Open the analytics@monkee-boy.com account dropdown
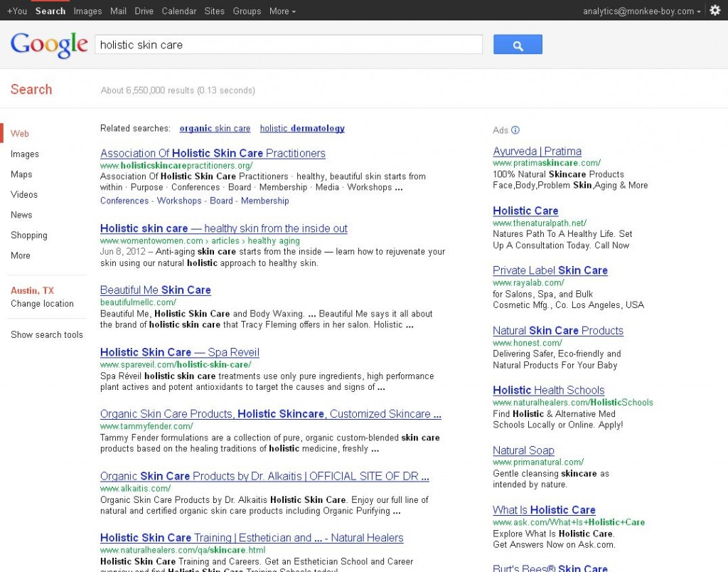Screen dimensions: 728x572 pos(642,11)
